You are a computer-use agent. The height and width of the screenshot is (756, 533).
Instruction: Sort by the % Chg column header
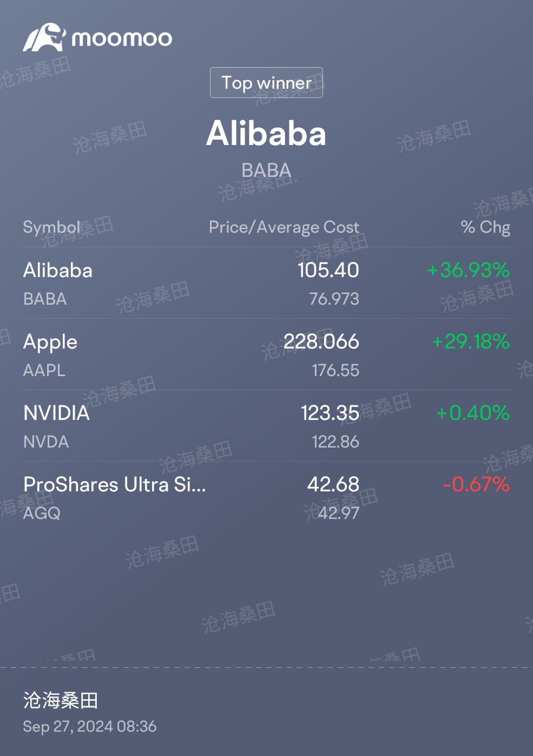tap(485, 227)
